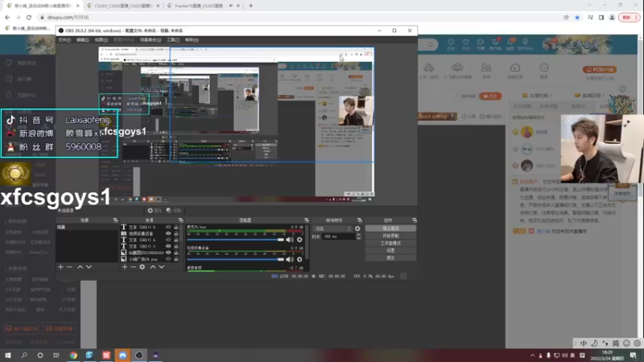
Task: Pop out the Scenes dock panel icon
Action: [115, 220]
